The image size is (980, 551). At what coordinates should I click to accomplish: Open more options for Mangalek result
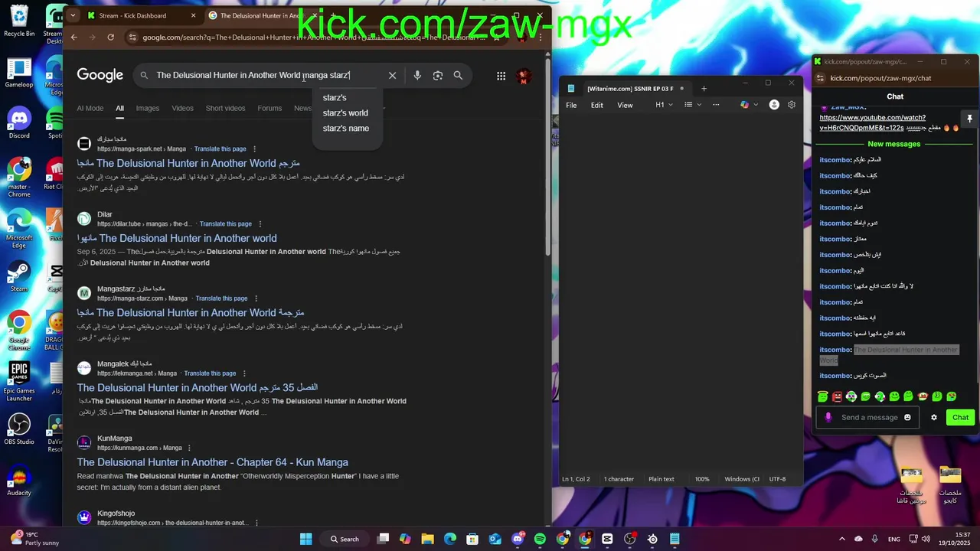pos(245,373)
